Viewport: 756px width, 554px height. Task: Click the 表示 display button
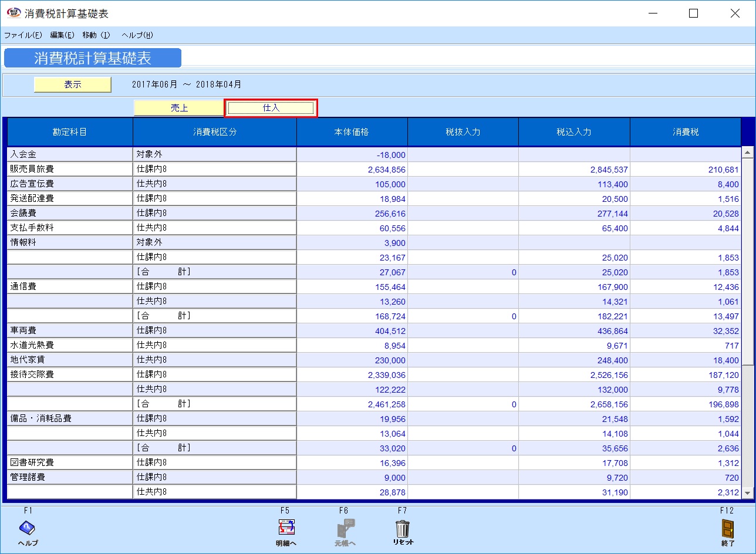click(72, 85)
